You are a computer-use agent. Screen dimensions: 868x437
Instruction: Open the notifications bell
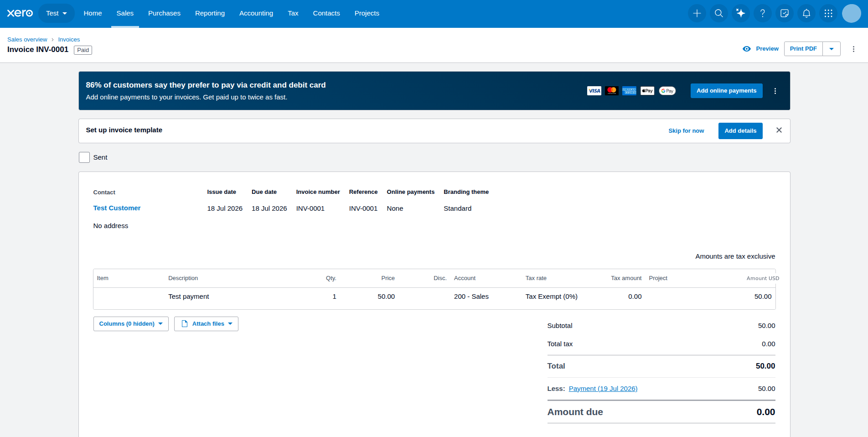click(806, 13)
